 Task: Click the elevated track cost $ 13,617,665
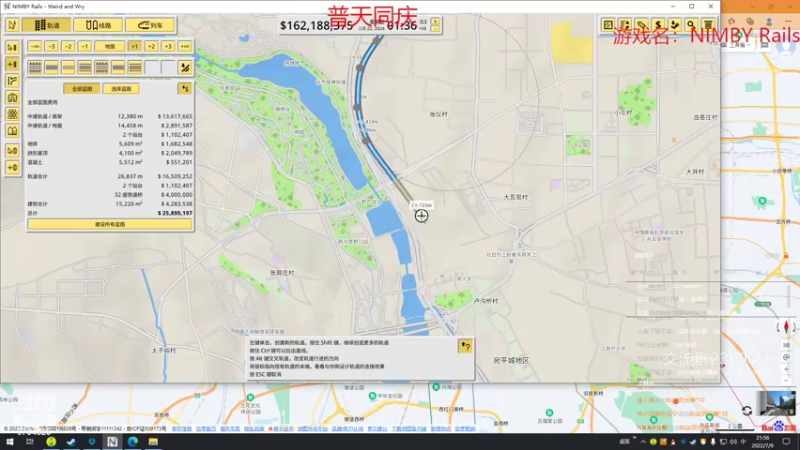(175, 116)
